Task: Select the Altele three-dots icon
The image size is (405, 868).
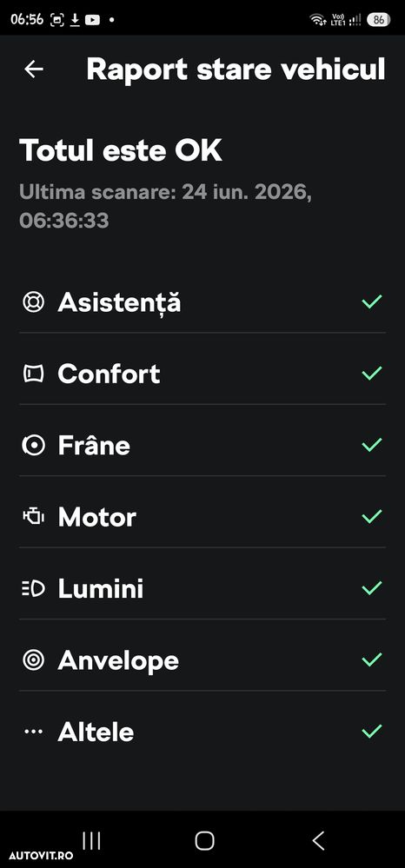Action: coord(33,732)
